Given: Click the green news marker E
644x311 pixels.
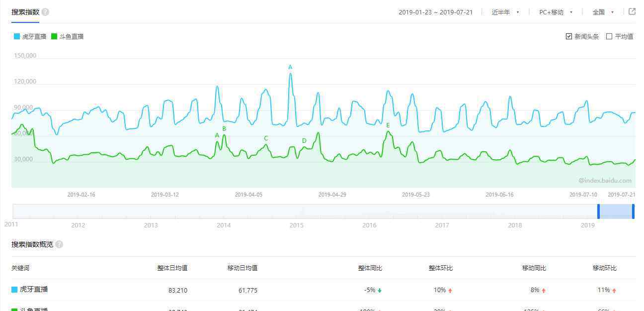Looking at the screenshot, I should (x=388, y=125).
